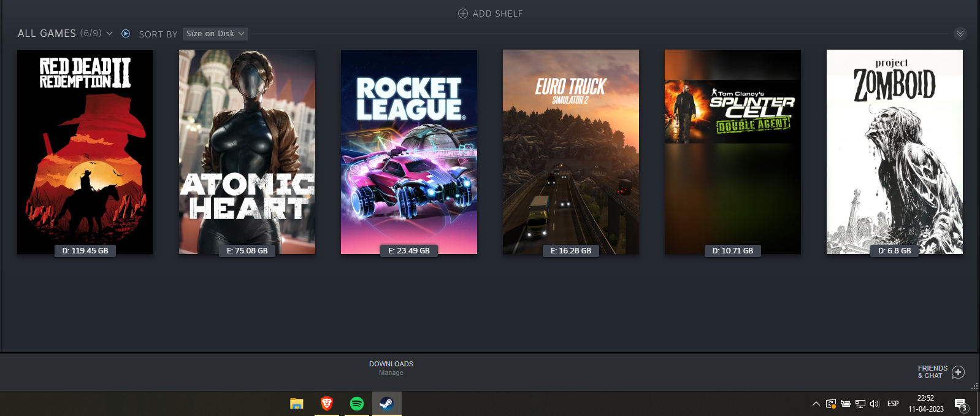This screenshot has height=416, width=980.
Task: Select the Project Zomboid game cover
Action: (x=895, y=152)
